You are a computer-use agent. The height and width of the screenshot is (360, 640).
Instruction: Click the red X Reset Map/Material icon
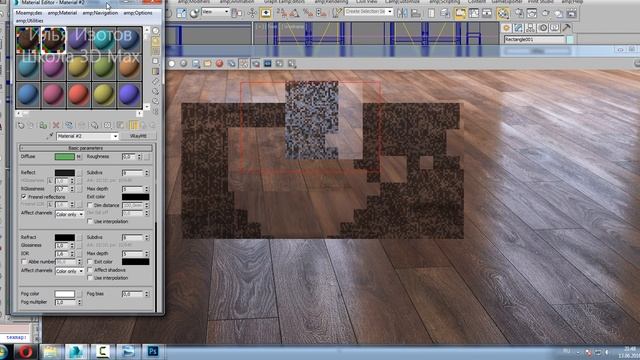56,125
